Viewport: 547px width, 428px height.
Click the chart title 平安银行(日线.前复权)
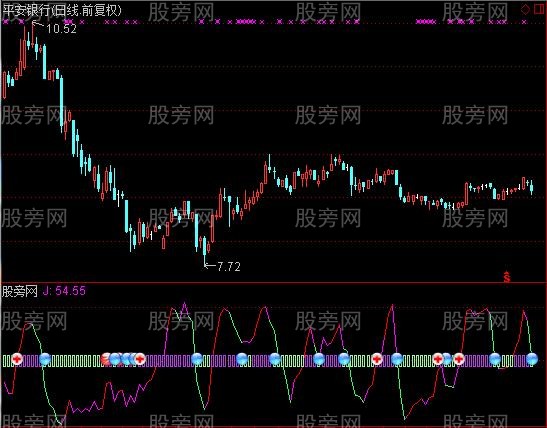tap(62, 10)
